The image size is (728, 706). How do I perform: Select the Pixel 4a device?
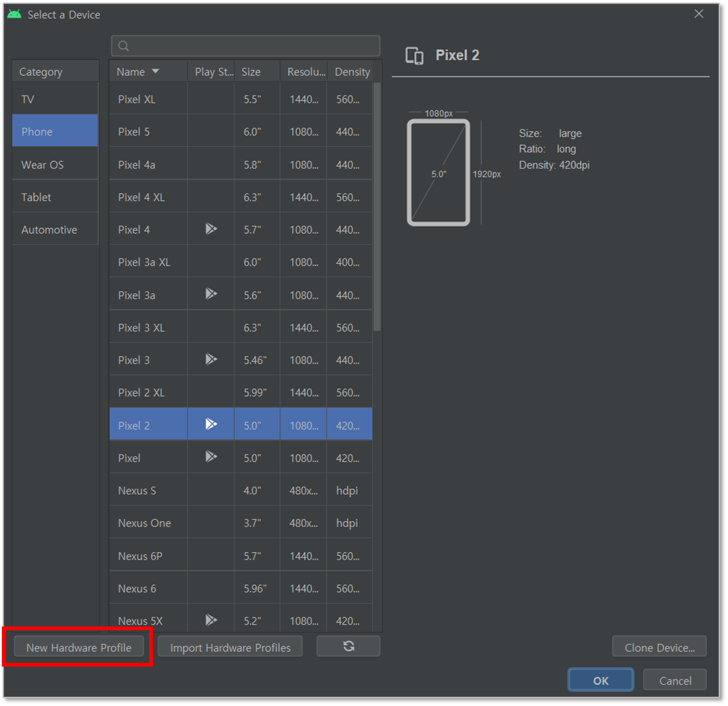[x=136, y=164]
